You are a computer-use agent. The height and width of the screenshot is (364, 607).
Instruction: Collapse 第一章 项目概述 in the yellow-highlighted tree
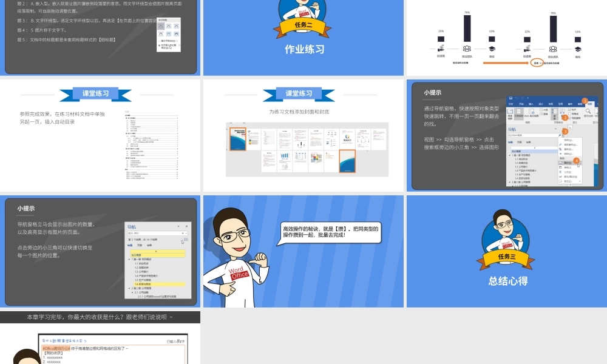click(129, 259)
